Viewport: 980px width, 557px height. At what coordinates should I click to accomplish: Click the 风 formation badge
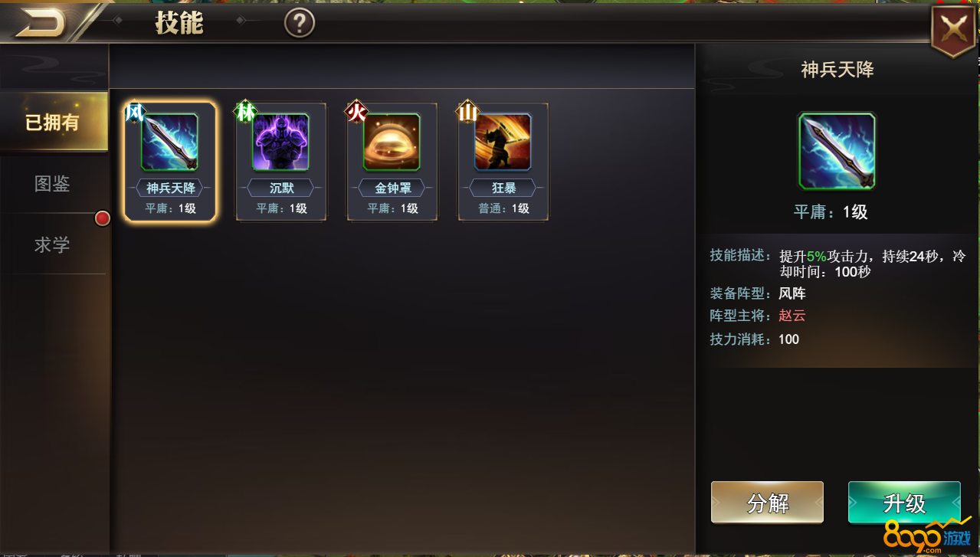[135, 113]
